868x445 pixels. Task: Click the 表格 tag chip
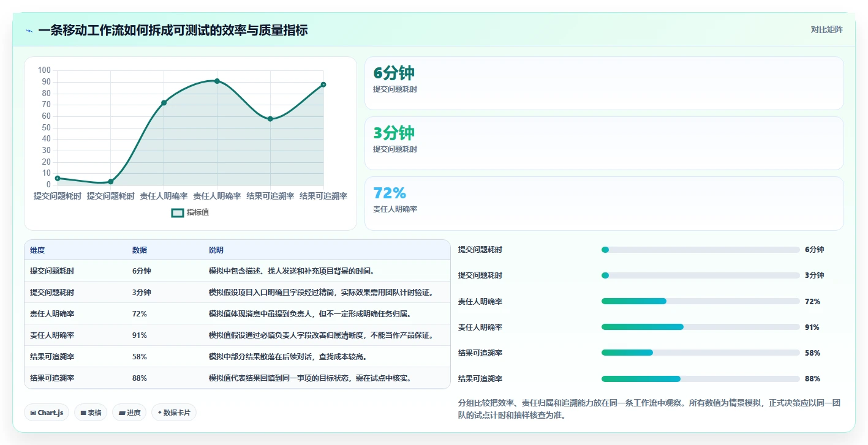pos(91,413)
